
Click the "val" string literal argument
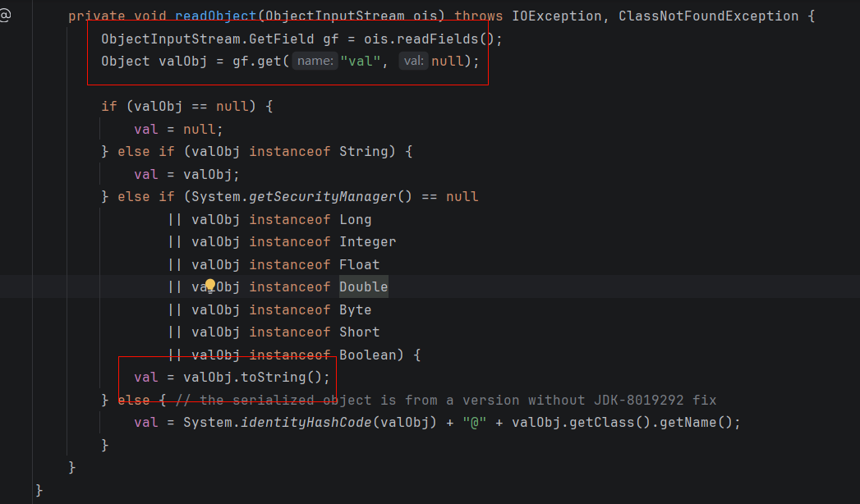click(361, 61)
